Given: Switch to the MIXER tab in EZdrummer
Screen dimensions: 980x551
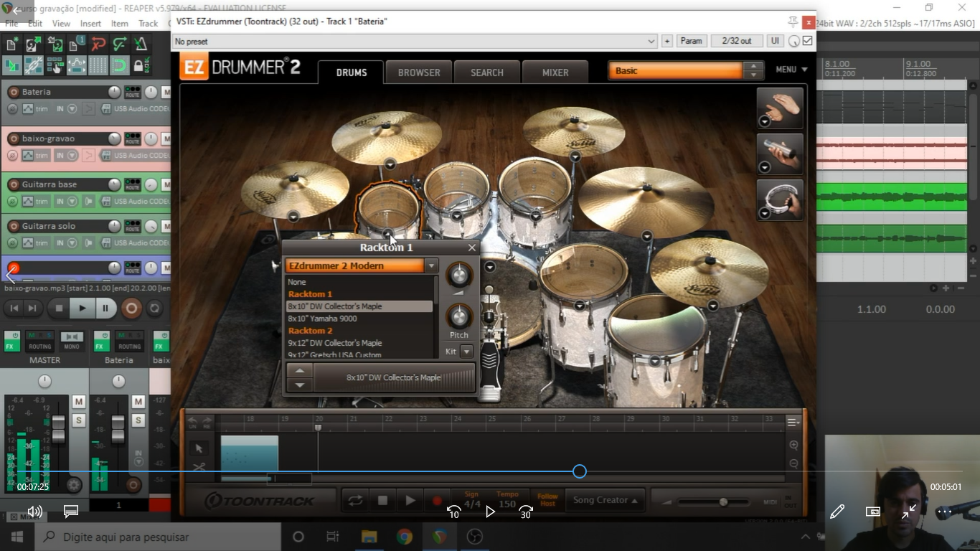Looking at the screenshot, I should tap(555, 72).
